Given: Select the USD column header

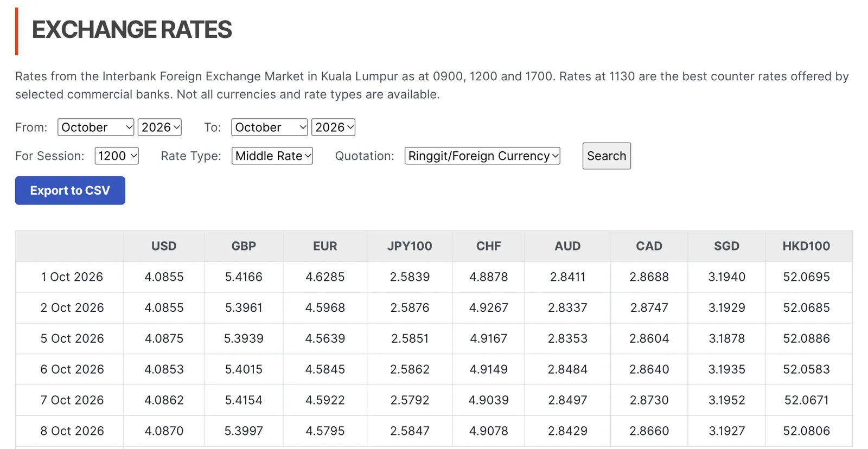Looking at the screenshot, I should 164,246.
